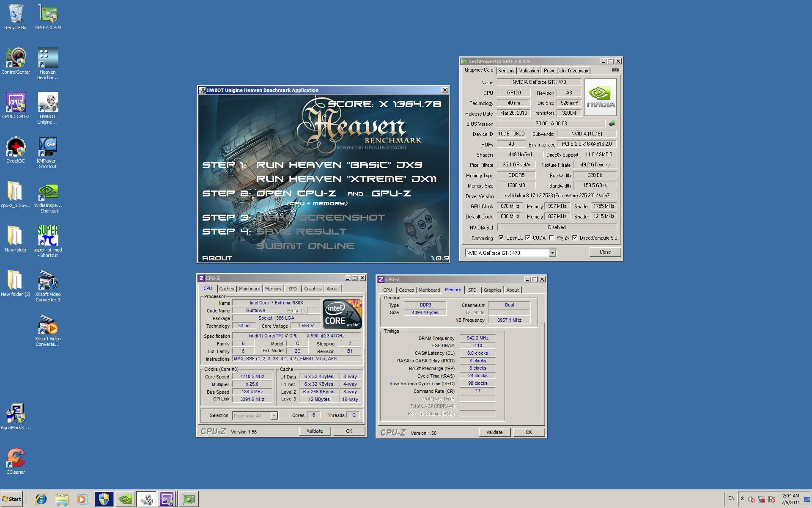Click the SCORE: X 1364.78 text
This screenshot has width=812, height=508.
tap(384, 104)
